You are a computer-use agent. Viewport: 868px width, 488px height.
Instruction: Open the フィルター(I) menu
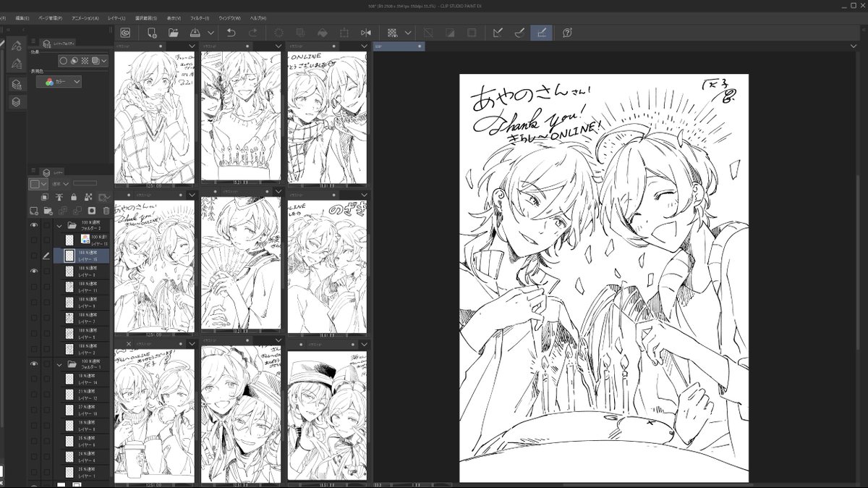(199, 17)
